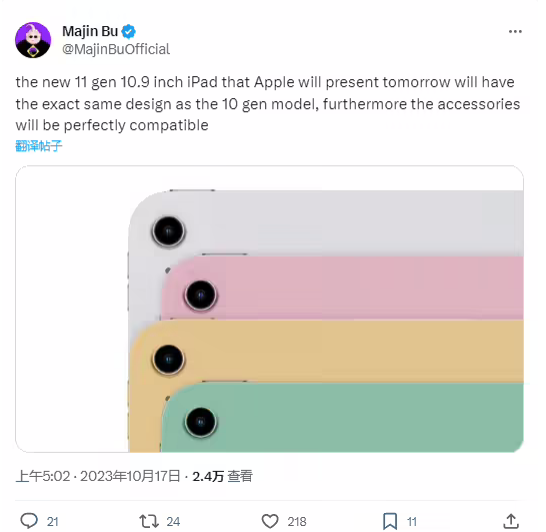The height and width of the screenshot is (532, 546).
Task: Click the 上午5:02 · 2023年10月17日 timestamp
Action: point(98,476)
